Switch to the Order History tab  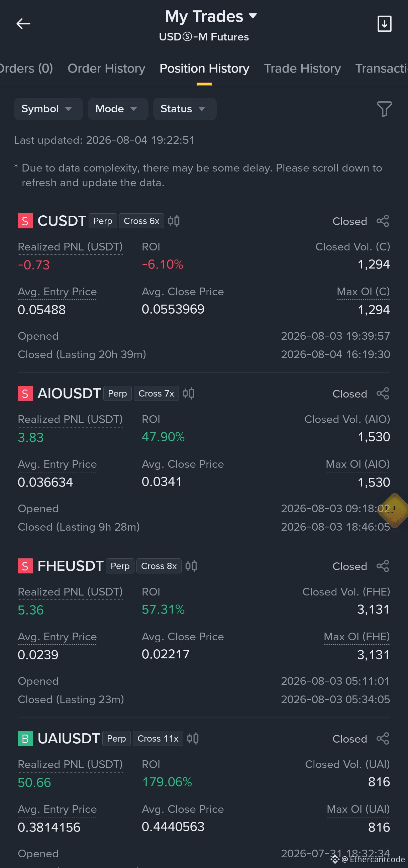pos(106,69)
